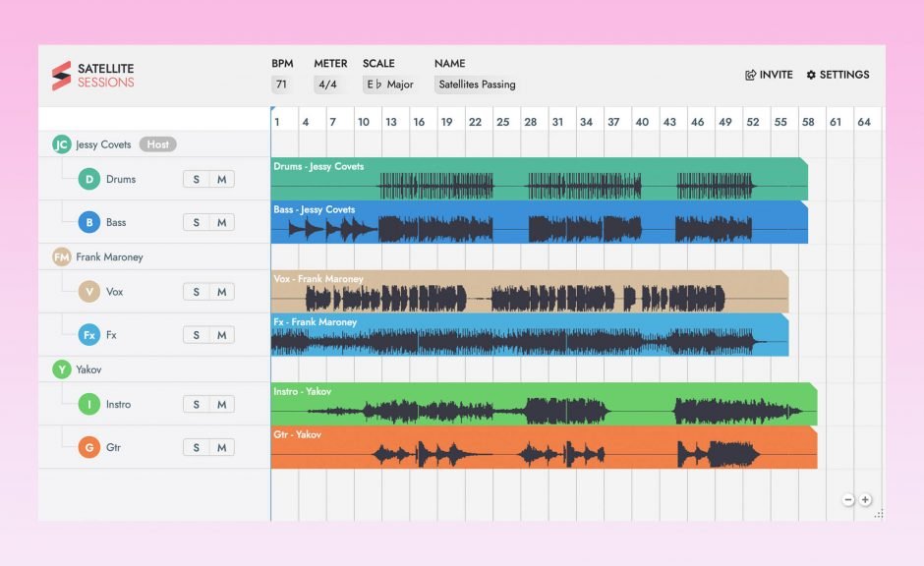Select the Gtr track icon
The width and height of the screenshot is (924, 566).
coord(89,447)
